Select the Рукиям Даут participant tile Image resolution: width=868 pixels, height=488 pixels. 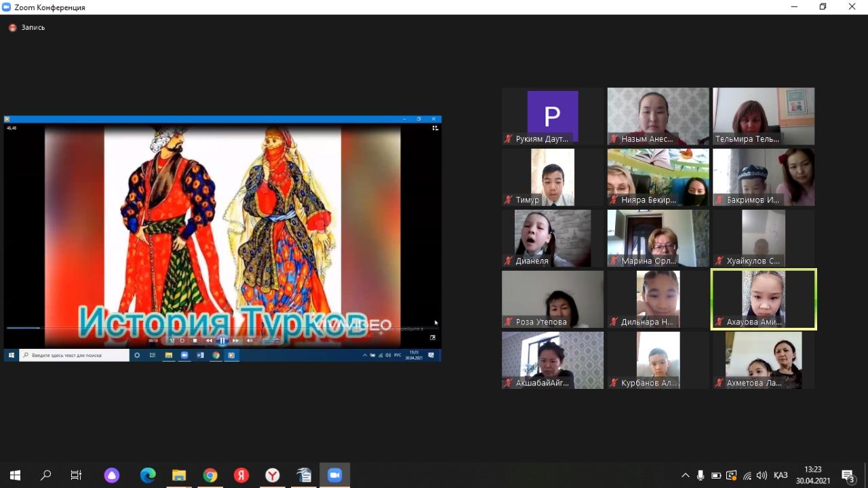553,116
